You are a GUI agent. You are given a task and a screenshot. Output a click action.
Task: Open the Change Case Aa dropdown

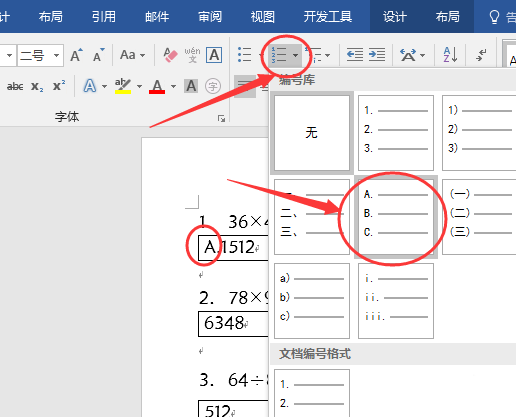tap(133, 55)
